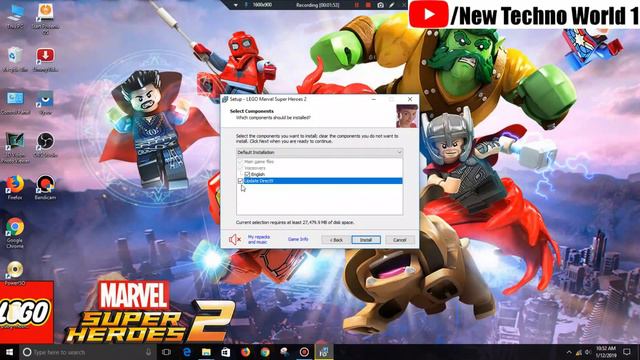Open Chrome from the taskbar
The height and width of the screenshot is (360, 640).
(x=265, y=352)
